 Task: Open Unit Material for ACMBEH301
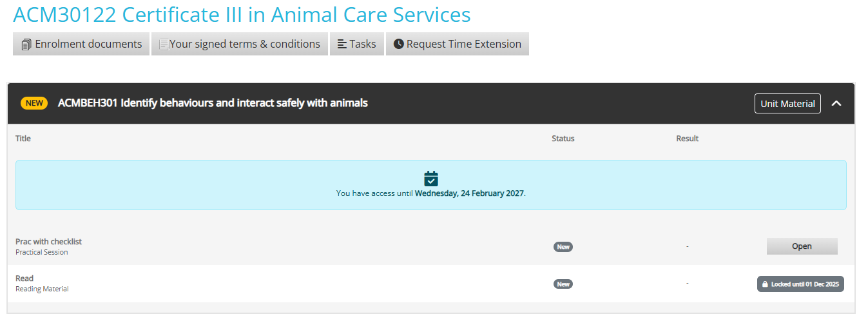coord(787,104)
